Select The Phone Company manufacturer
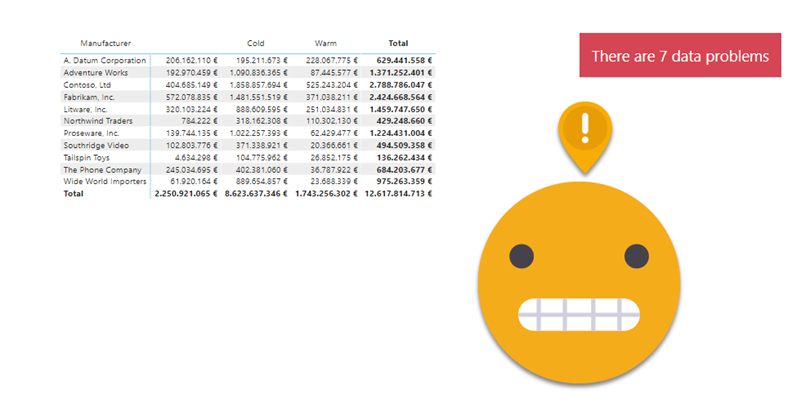The image size is (801, 418). [99, 169]
